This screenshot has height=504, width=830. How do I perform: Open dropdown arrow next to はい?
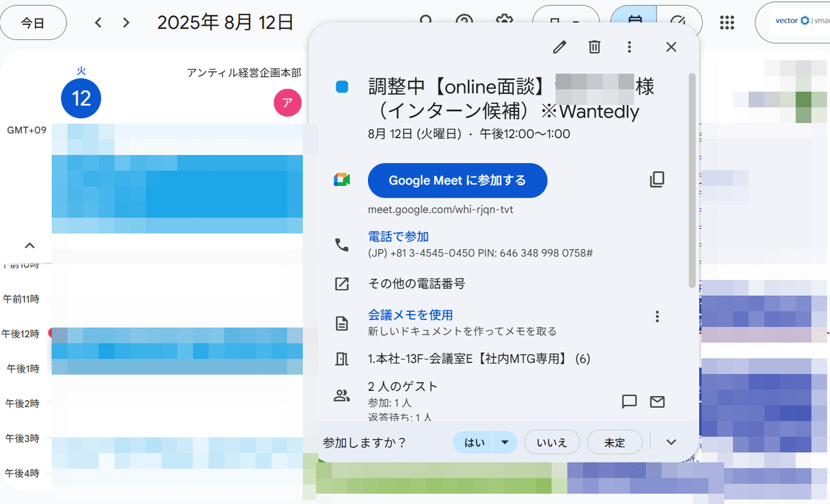point(506,442)
